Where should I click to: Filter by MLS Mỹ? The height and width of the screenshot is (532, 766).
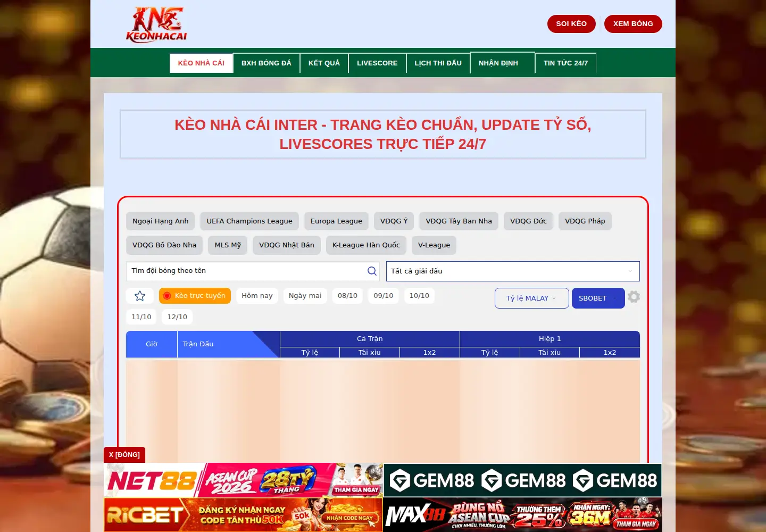[228, 245]
